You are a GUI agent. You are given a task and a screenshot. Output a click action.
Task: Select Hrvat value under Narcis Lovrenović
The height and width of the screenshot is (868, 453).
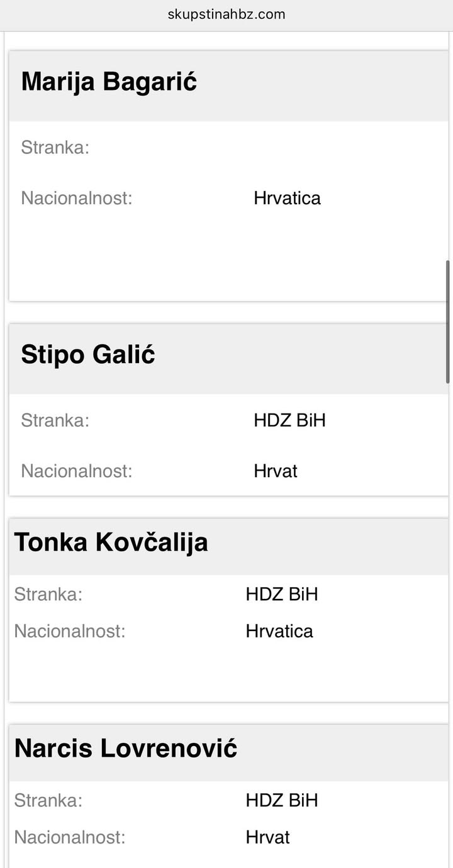[x=268, y=837]
